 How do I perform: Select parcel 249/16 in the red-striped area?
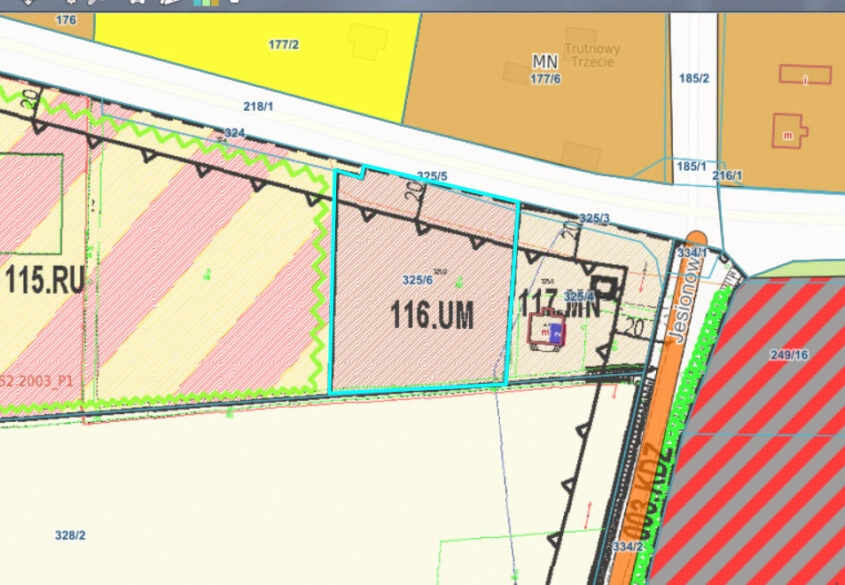point(789,355)
